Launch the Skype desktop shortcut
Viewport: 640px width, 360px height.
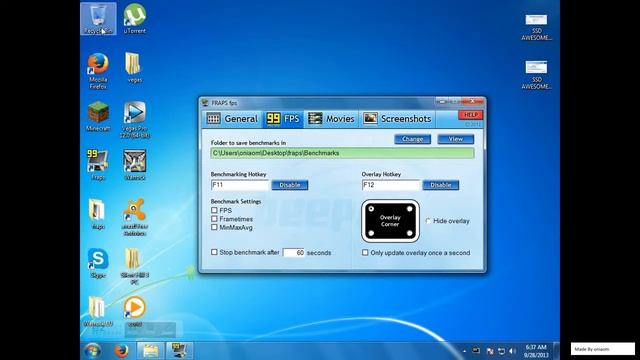98,263
